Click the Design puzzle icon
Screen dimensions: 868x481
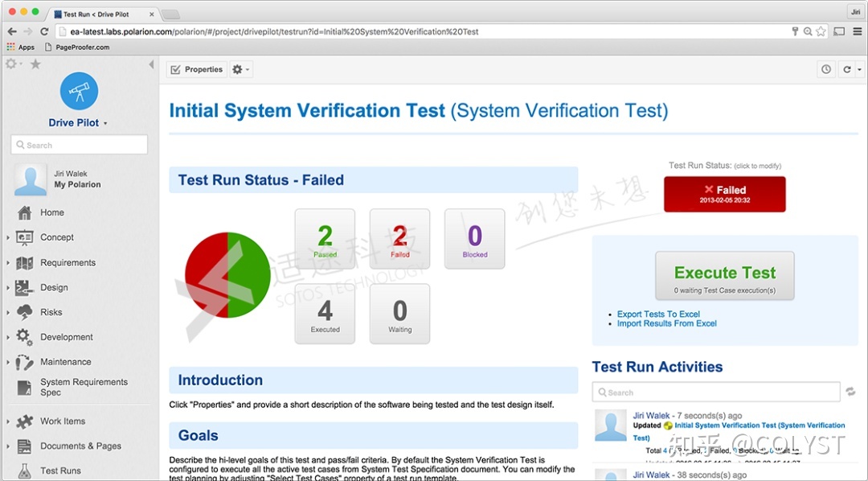click(24, 288)
